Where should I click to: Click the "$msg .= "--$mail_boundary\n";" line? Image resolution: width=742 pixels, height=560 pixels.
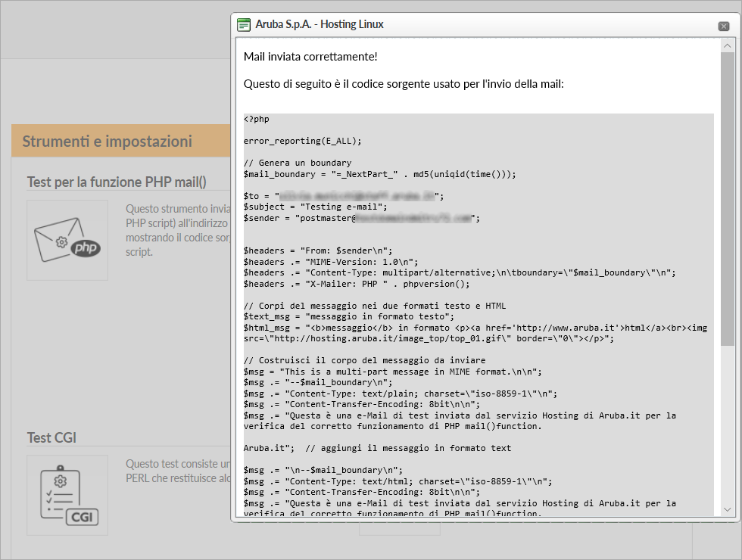pos(318,382)
